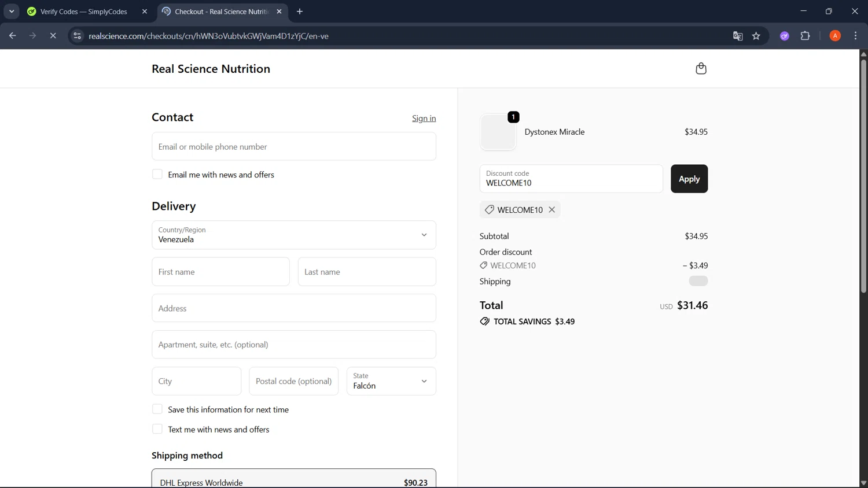Open the tab search dropdown arrow
The width and height of the screenshot is (868, 488).
point(12,12)
